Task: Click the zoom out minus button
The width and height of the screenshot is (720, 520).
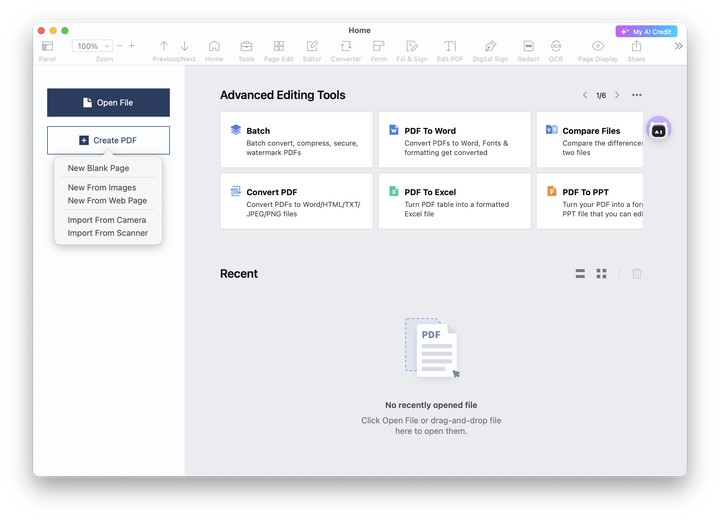Action: (x=120, y=46)
